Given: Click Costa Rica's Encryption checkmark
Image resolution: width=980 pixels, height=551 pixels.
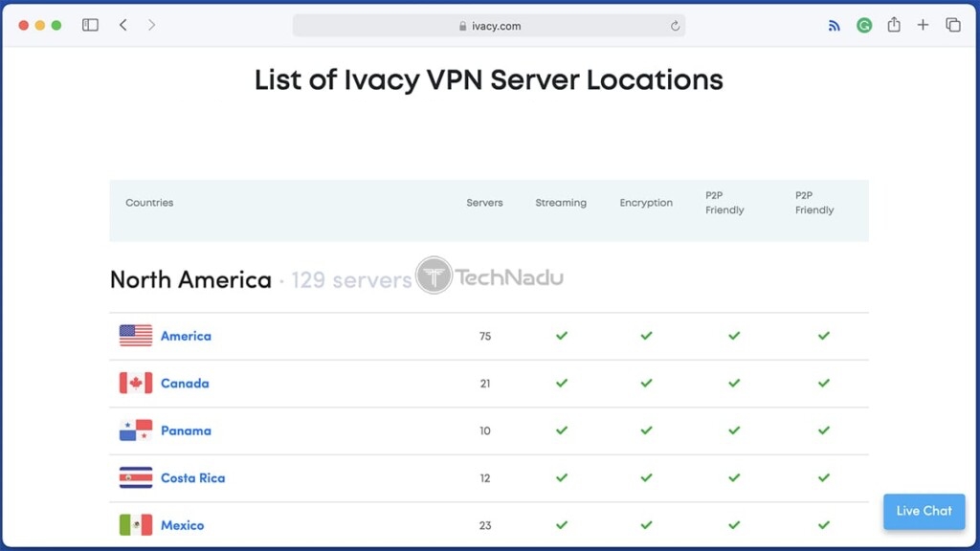Looking at the screenshot, I should pyautogui.click(x=646, y=478).
